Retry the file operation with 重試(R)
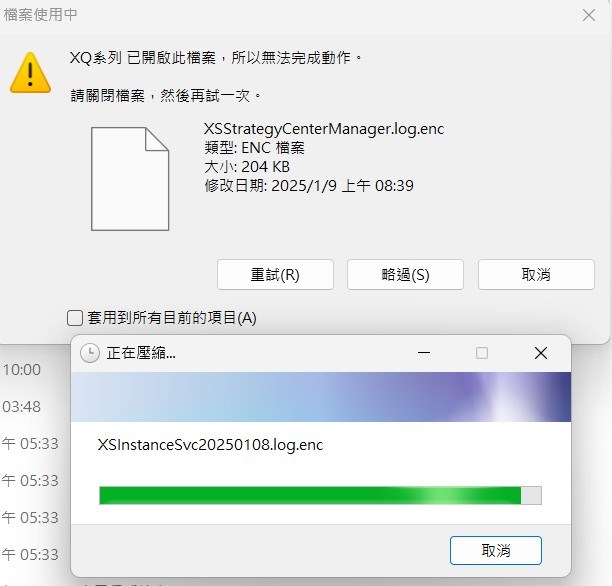 click(275, 274)
